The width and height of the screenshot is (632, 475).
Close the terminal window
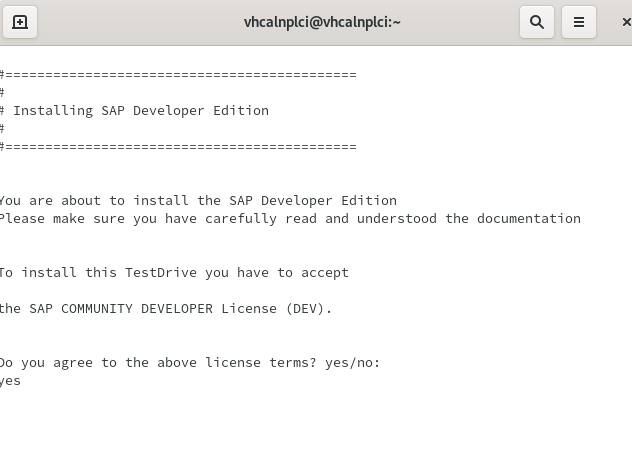click(x=626, y=22)
